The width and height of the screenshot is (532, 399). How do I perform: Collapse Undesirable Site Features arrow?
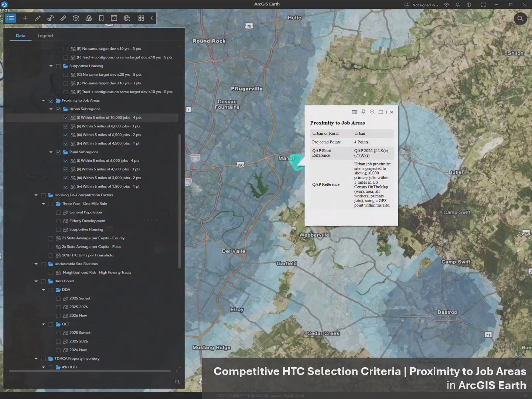(36, 264)
